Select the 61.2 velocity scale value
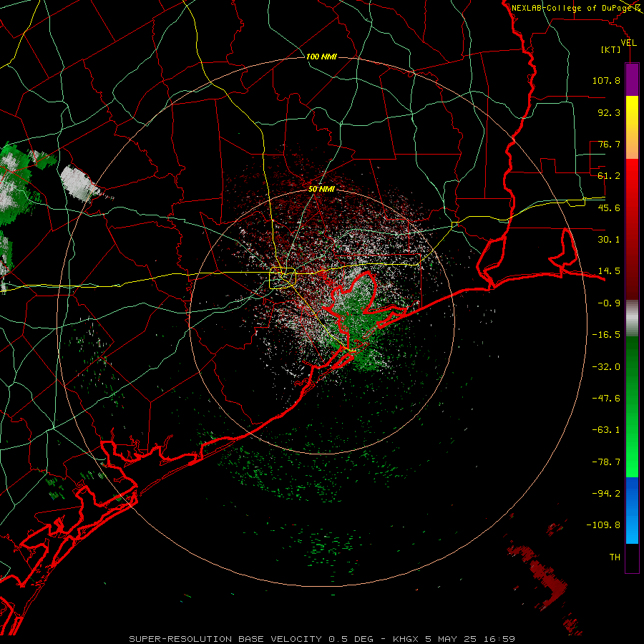The image size is (644, 644). coord(609,176)
